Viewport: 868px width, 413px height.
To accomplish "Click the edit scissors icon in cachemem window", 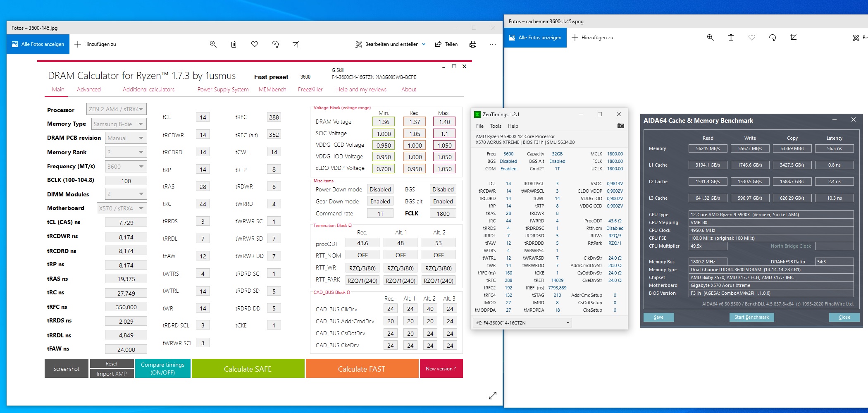I will point(856,38).
